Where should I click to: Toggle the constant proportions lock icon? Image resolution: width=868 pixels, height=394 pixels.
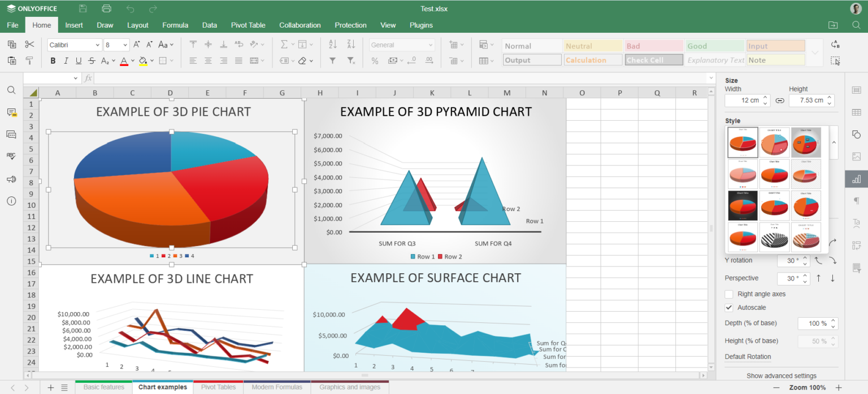(780, 100)
